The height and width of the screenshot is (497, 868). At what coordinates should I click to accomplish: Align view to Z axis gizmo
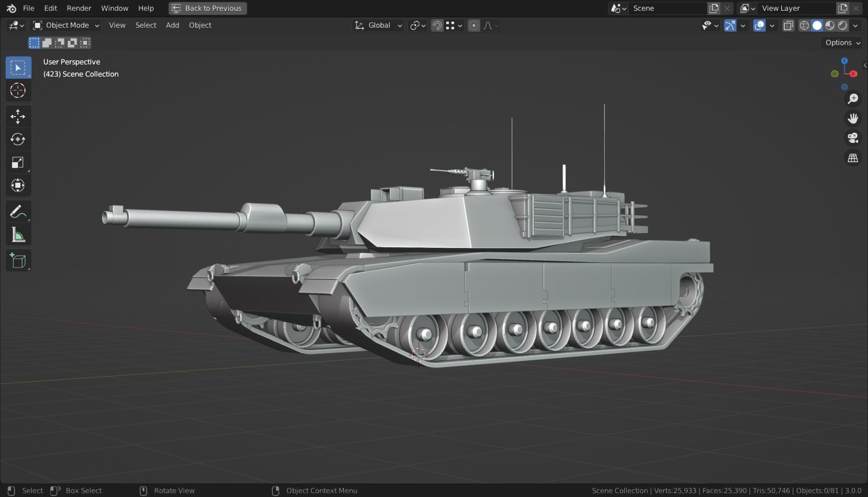tap(844, 61)
